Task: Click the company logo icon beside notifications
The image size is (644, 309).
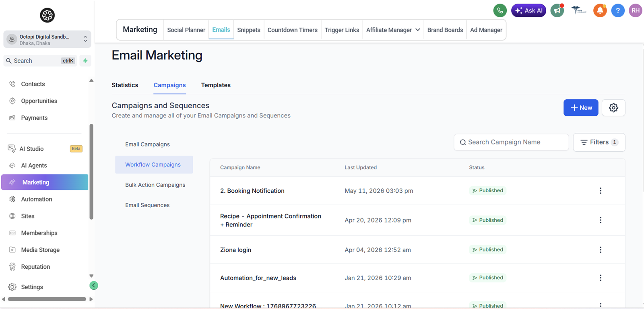Action: tap(578, 10)
